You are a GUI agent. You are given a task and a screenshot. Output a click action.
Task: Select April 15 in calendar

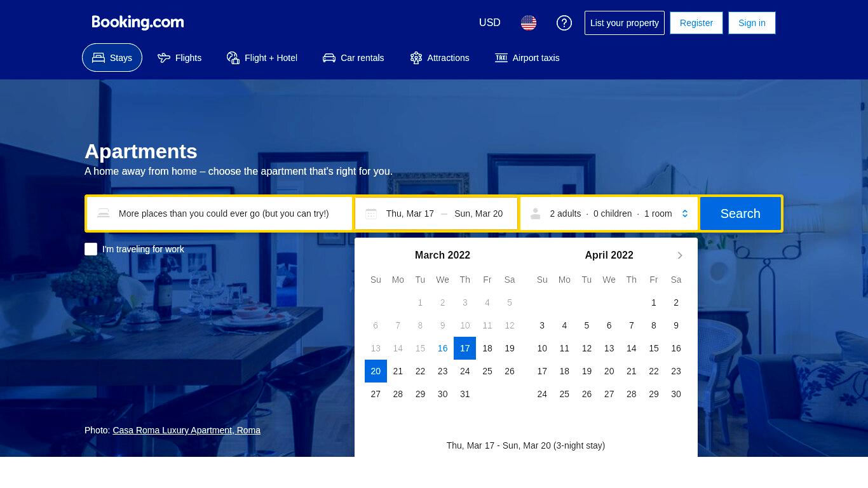[654, 348]
